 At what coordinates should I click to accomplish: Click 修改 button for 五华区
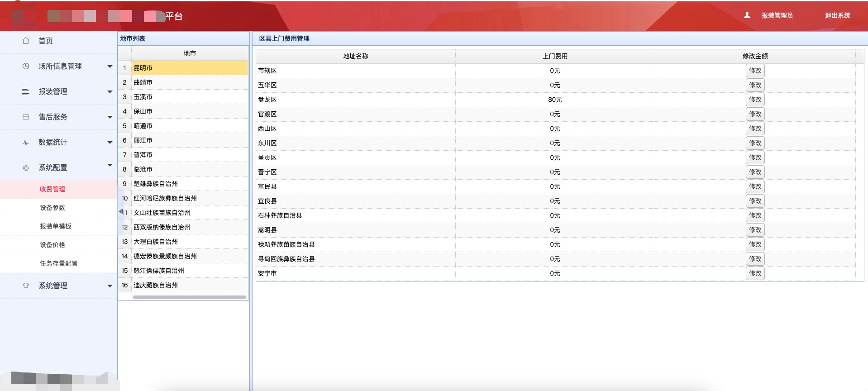[755, 85]
